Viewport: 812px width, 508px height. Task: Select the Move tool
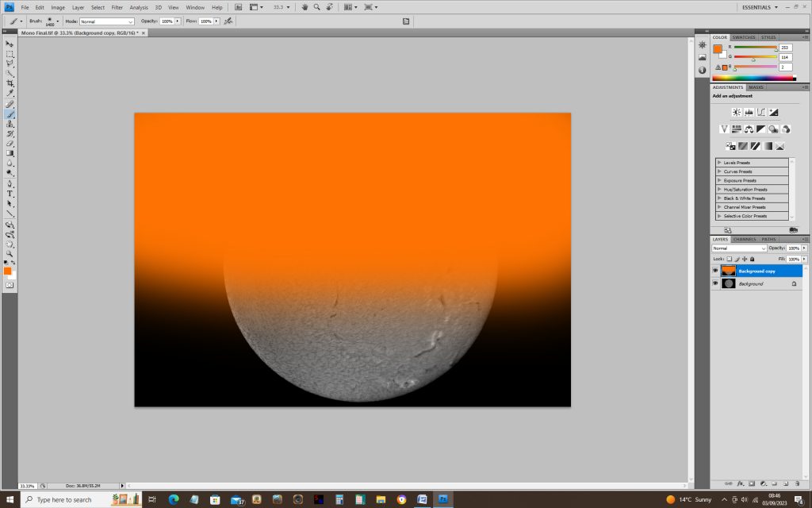pos(10,44)
